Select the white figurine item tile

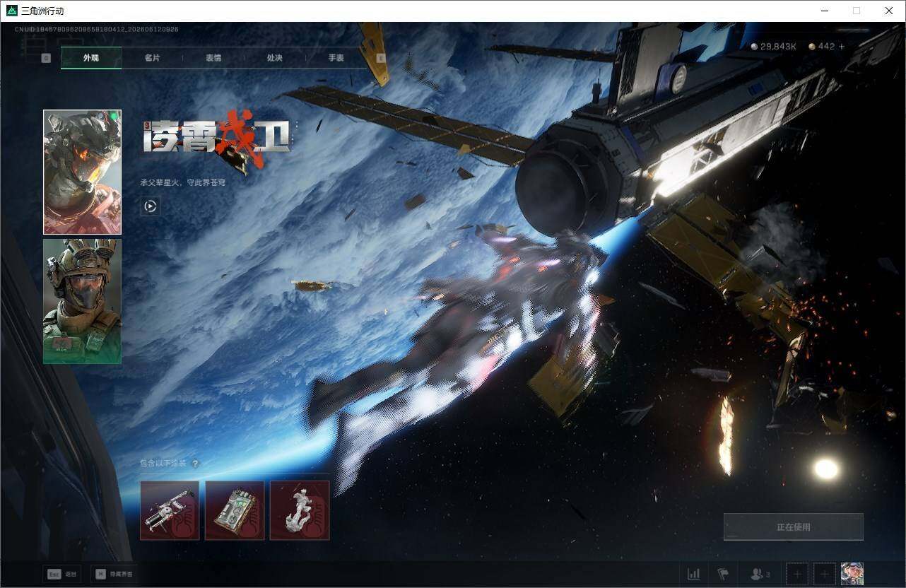coord(300,510)
